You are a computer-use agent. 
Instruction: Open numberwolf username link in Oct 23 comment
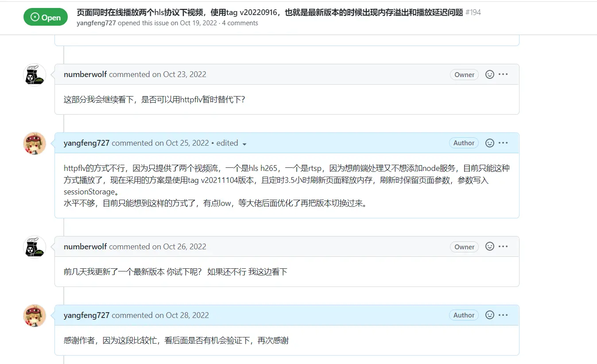[85, 74]
